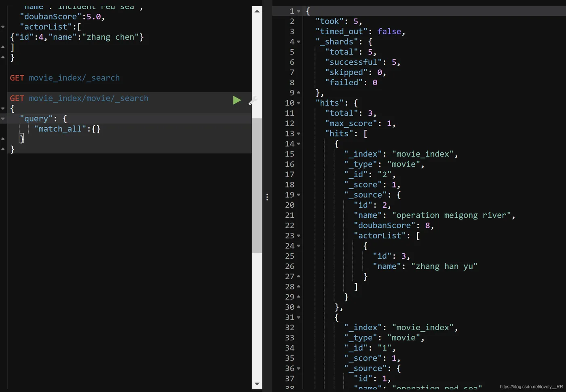Image resolution: width=566 pixels, height=392 pixels.
Task: Run the movie_index/movie/_search request
Action: point(237,100)
